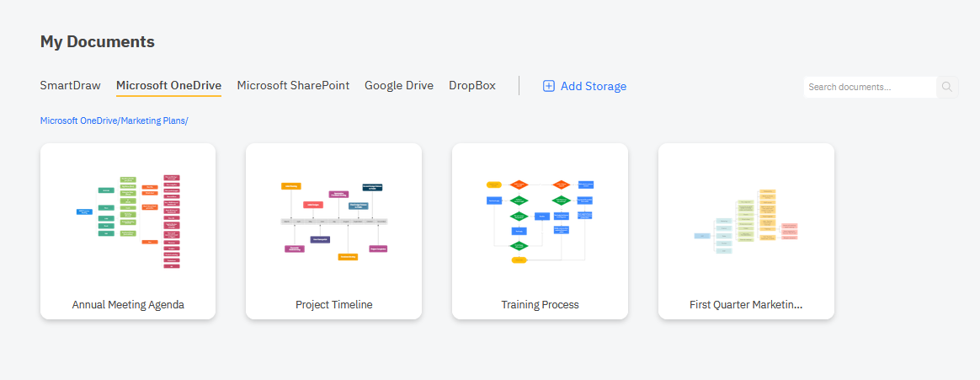Viewport: 980px width, 380px height.
Task: Click the My Documents page heading
Action: coord(98,41)
